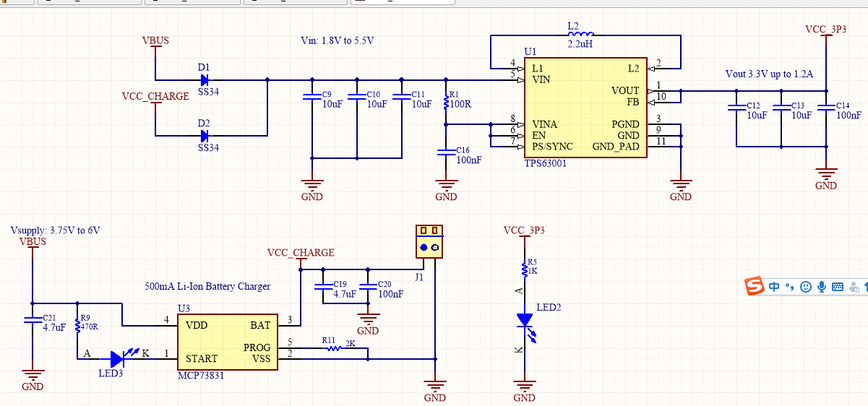
Task: Toggle Chinese/English mode on IME bar
Action: pos(774,287)
